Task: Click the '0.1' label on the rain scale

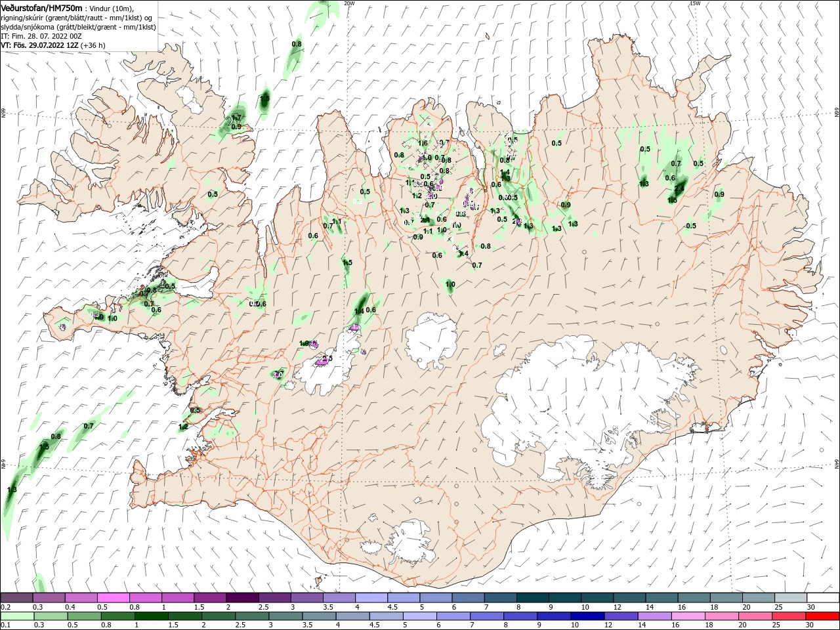Action: click(x=5, y=625)
